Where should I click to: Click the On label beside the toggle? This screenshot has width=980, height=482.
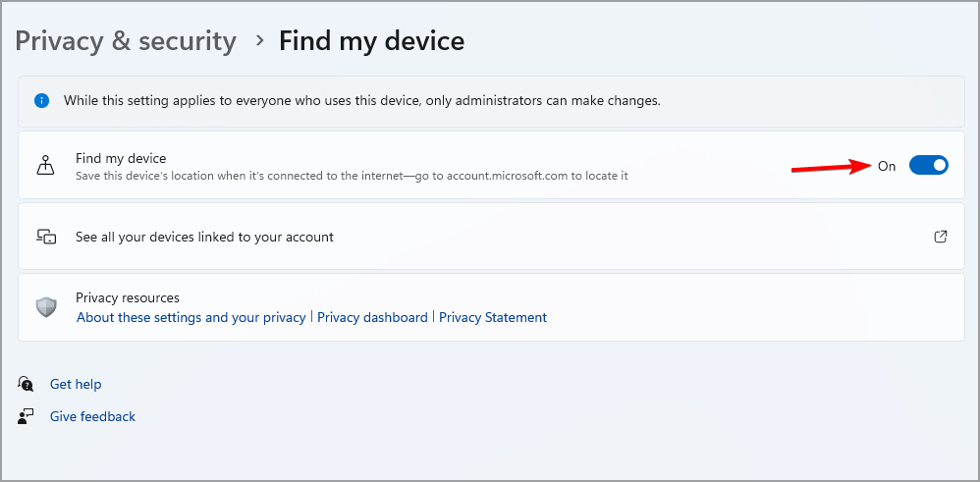[887, 166]
